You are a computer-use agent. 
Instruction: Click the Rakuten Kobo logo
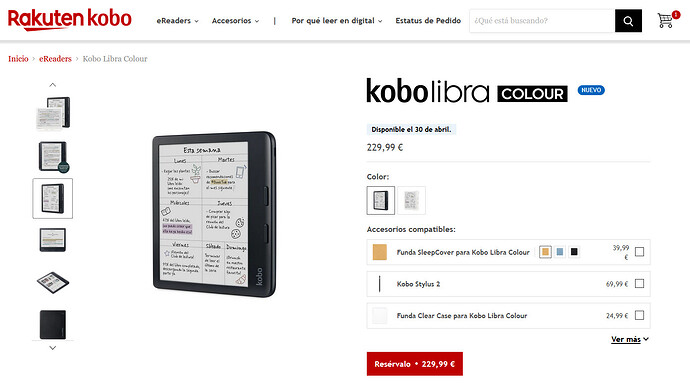tap(70, 19)
